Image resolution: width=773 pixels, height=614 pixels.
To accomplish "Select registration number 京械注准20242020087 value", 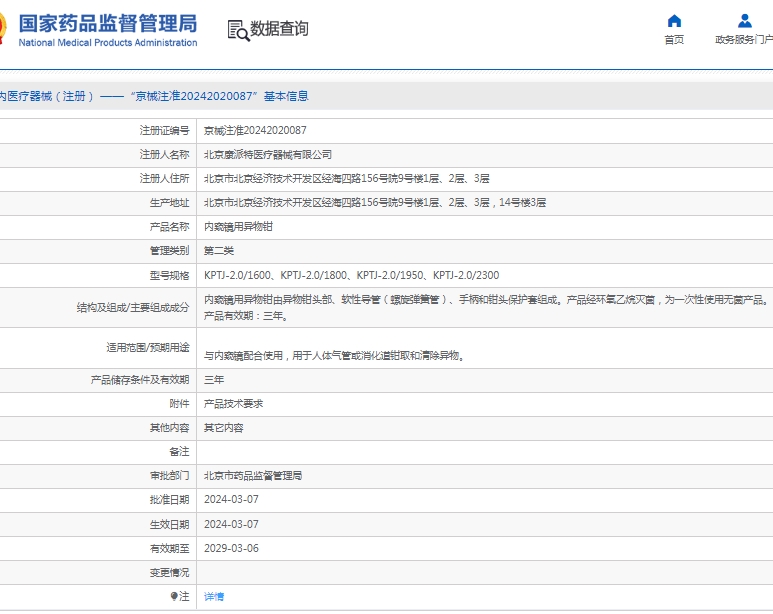I will point(255,130).
